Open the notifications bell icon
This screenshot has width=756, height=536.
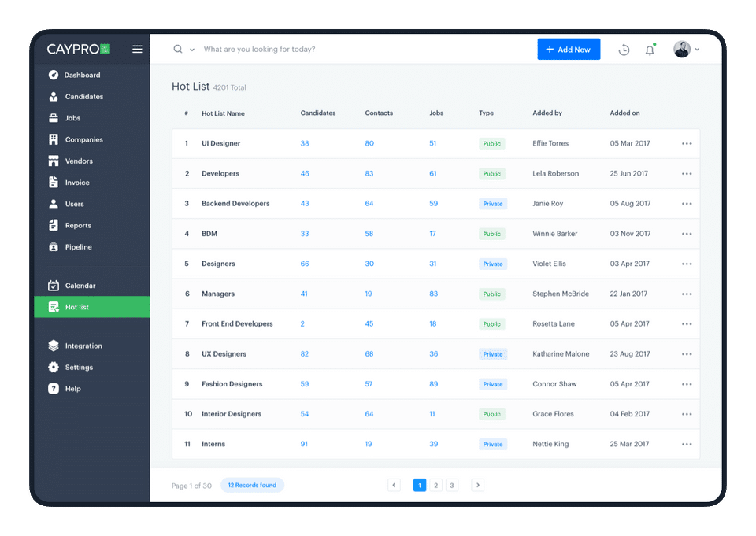click(650, 50)
